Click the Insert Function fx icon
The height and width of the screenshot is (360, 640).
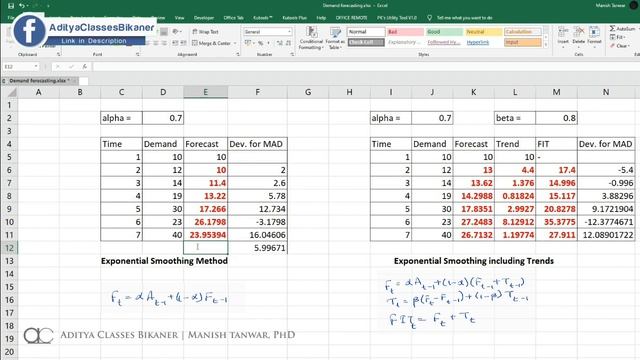click(x=84, y=67)
